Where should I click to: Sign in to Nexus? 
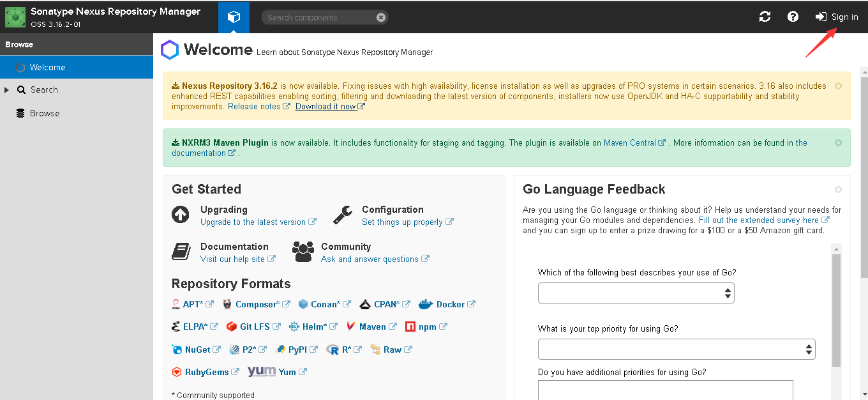point(837,17)
